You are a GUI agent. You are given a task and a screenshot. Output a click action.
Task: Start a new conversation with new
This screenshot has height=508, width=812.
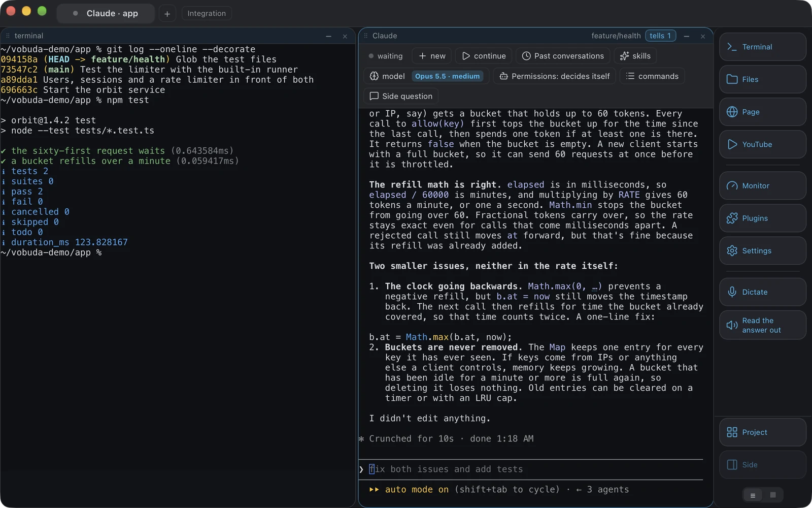click(x=432, y=56)
